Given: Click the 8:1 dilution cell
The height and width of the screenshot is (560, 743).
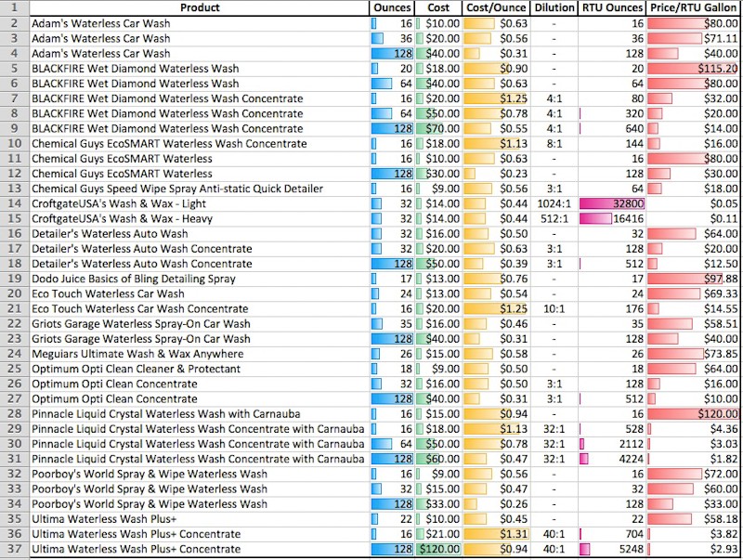Looking at the screenshot, I should coord(554,144).
